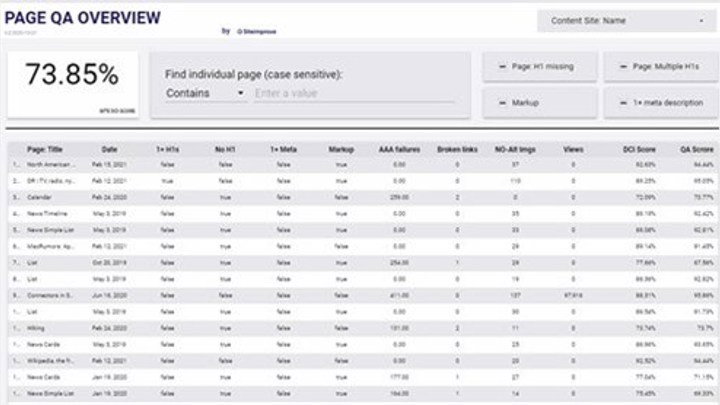This screenshot has width=720, height=405.
Task: Toggle the Page: H1 missing filter
Action: tap(540, 66)
